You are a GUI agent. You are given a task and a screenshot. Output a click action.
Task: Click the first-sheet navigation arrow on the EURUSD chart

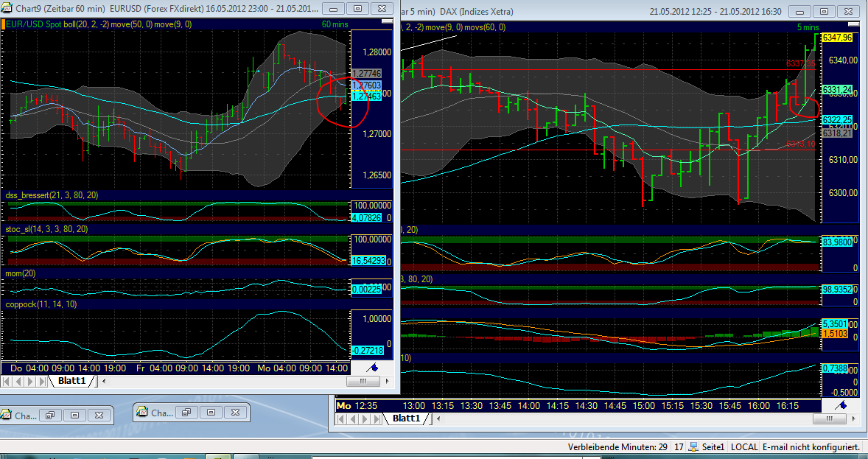pos(7,382)
